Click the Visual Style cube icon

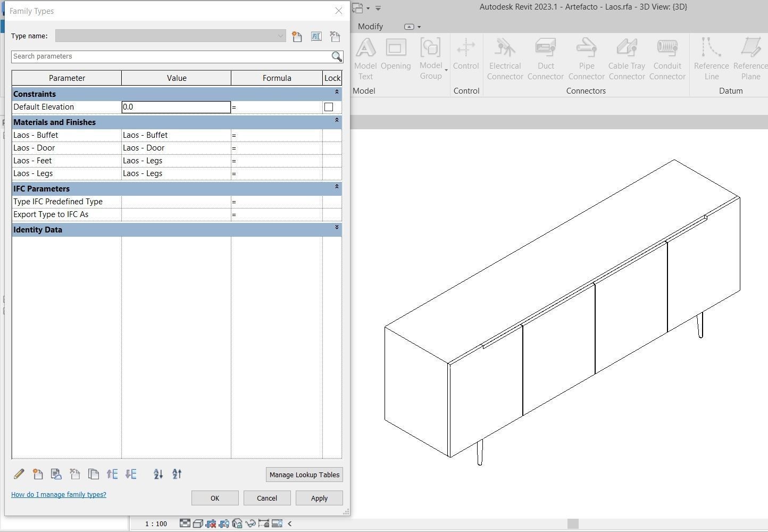(x=198, y=523)
